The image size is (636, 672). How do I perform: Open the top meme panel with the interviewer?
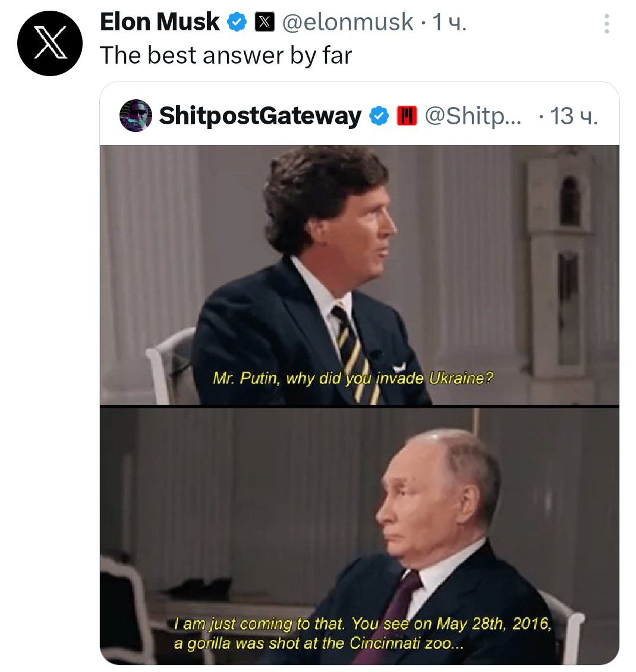(x=360, y=275)
